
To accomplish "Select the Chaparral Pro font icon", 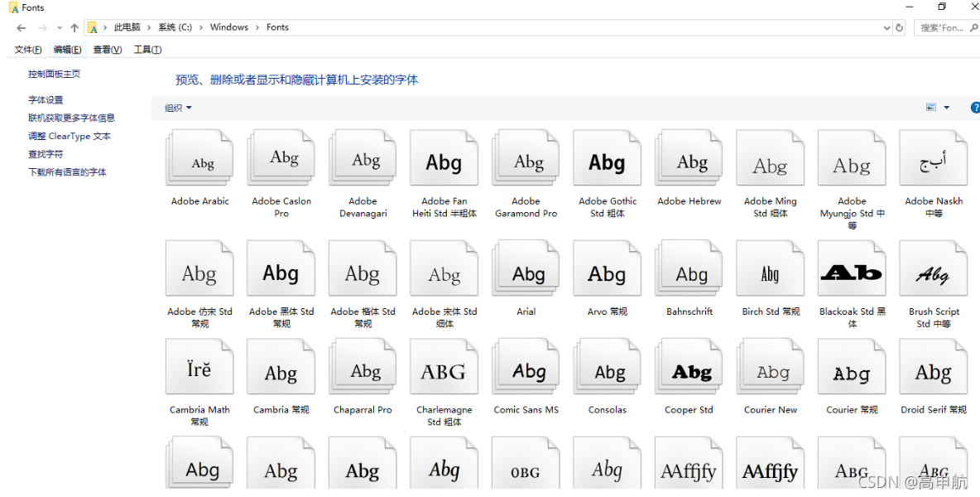I will tap(363, 366).
